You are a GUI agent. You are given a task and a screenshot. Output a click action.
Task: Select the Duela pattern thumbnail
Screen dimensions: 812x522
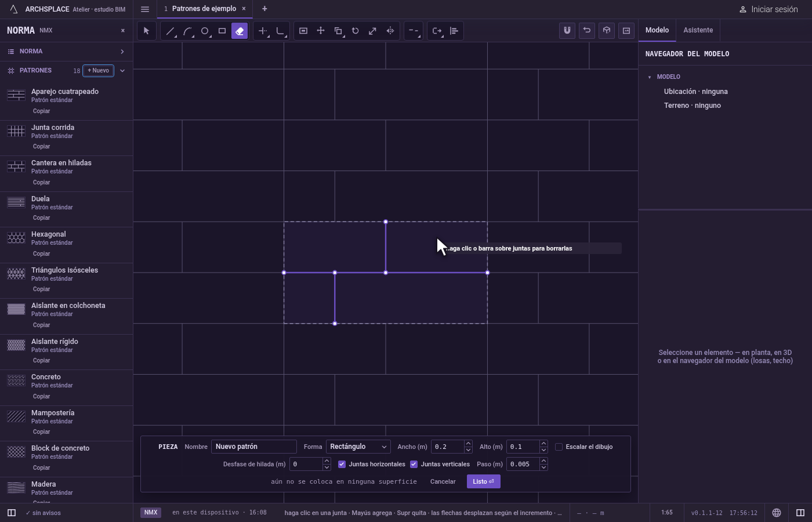pos(16,202)
